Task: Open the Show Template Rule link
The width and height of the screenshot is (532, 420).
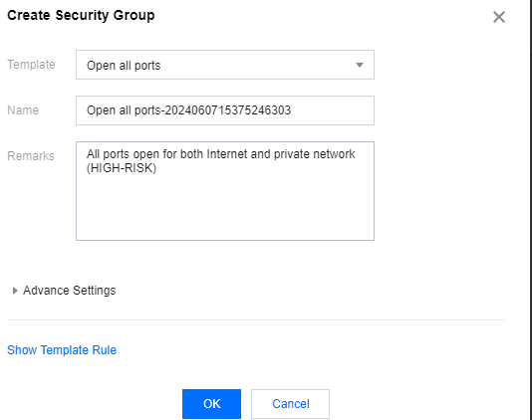Action: coord(62,349)
